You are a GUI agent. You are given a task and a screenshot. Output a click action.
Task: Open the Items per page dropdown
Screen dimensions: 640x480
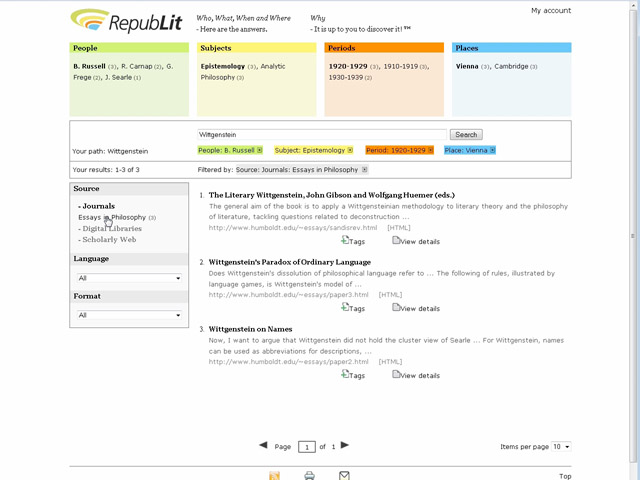coord(562,447)
